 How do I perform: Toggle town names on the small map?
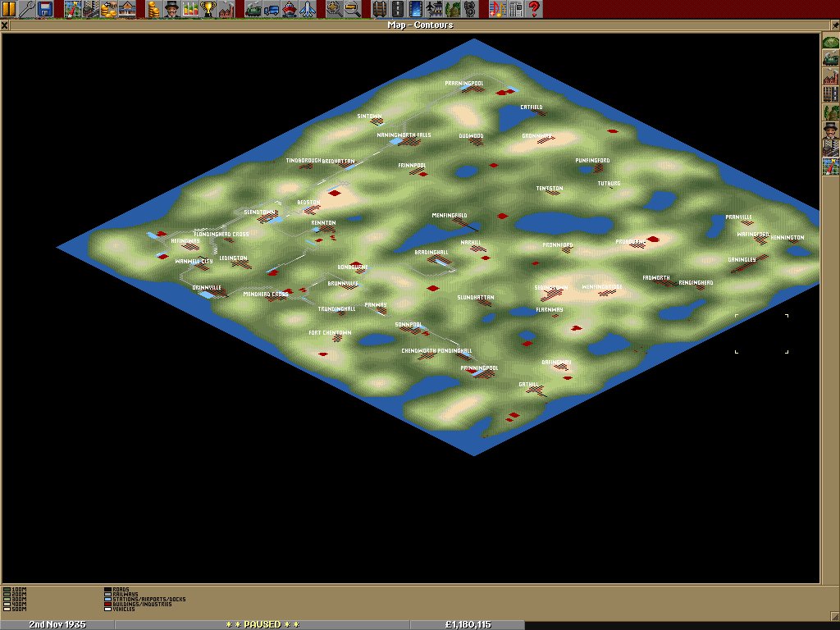(831, 148)
